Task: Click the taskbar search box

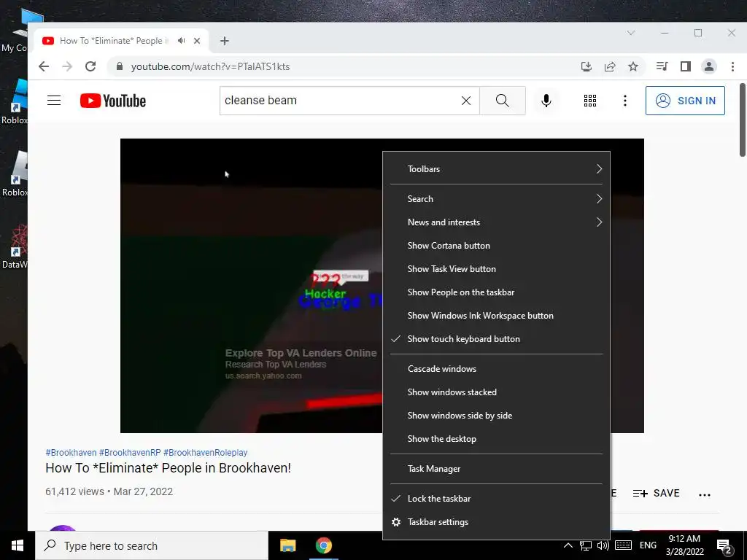Action: point(152,545)
